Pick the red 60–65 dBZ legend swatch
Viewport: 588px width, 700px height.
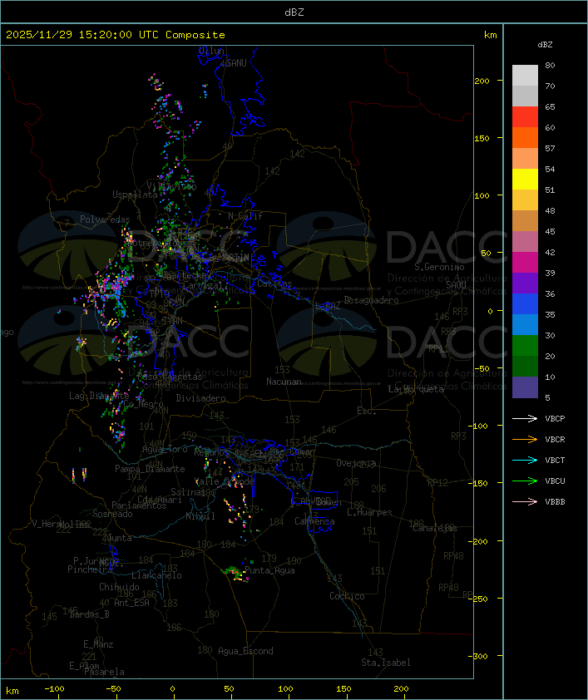pyautogui.click(x=525, y=117)
